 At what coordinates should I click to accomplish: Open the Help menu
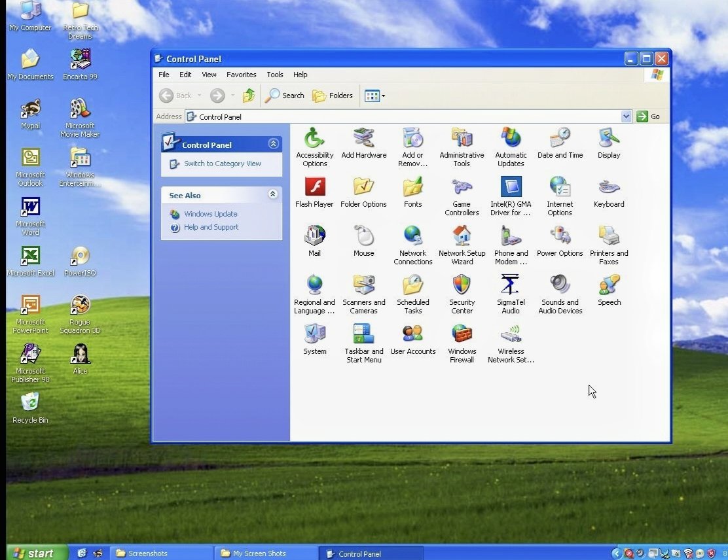[x=300, y=75]
